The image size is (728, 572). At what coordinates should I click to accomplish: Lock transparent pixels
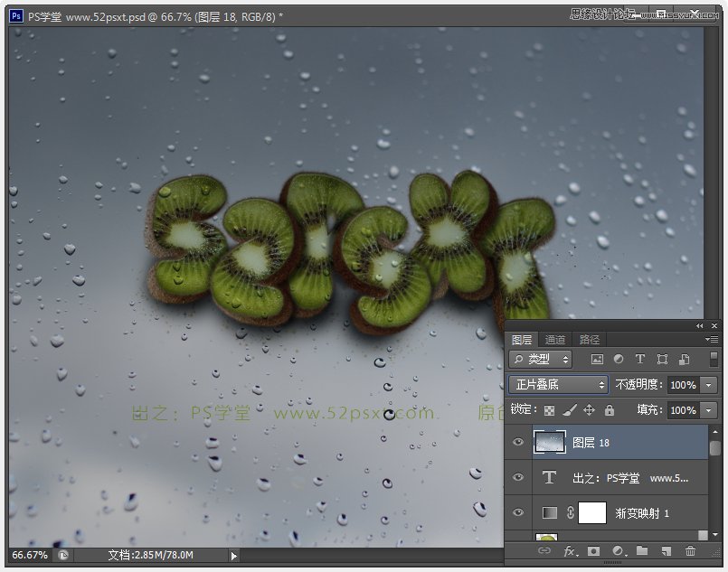coord(549,410)
